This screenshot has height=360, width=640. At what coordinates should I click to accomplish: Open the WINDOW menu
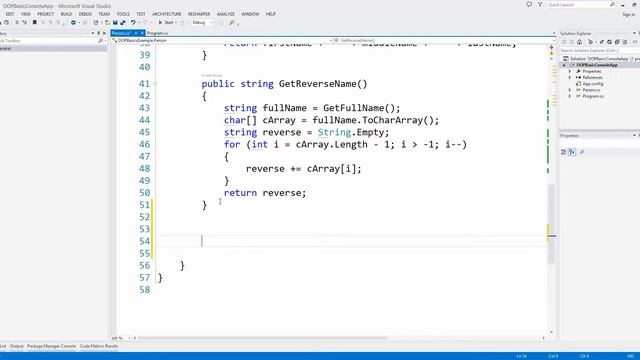coord(250,14)
